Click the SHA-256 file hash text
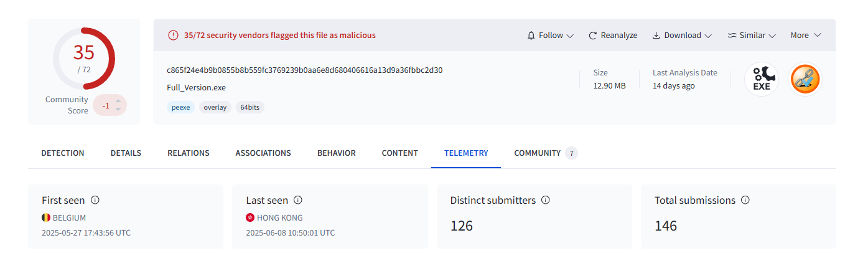Viewport: 868px width, 258px height. pos(305,70)
